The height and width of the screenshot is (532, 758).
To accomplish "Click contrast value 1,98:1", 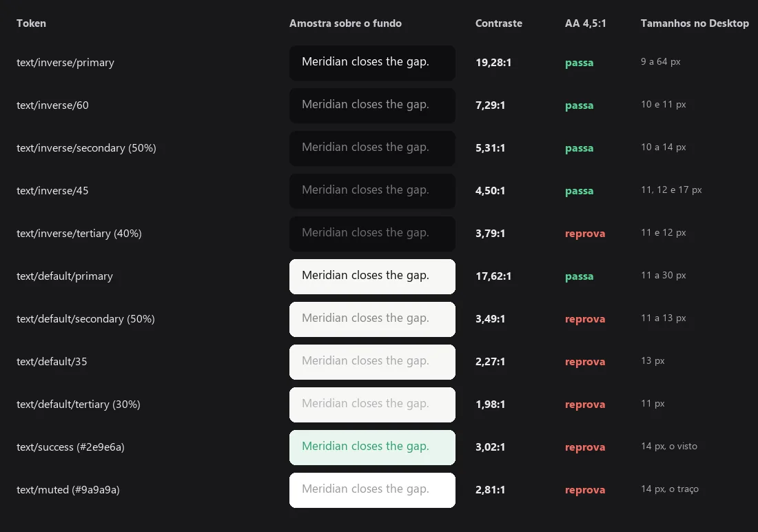I will (490, 405).
